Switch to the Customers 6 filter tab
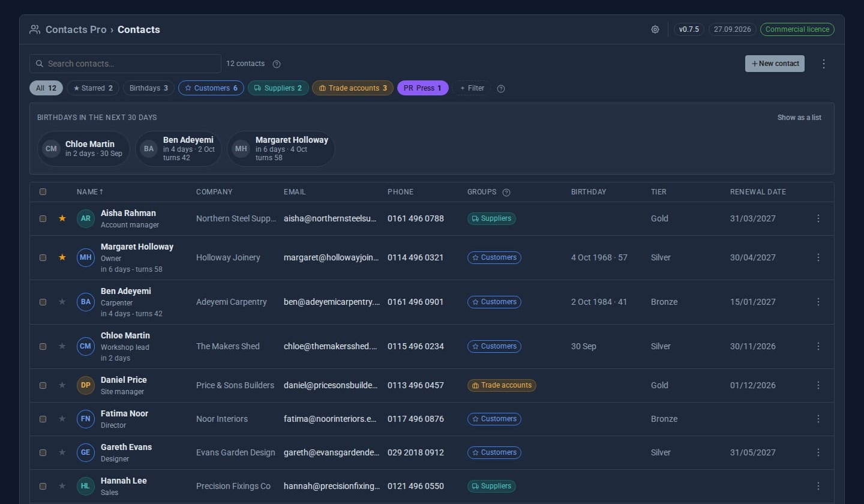The width and height of the screenshot is (864, 504). [x=211, y=88]
